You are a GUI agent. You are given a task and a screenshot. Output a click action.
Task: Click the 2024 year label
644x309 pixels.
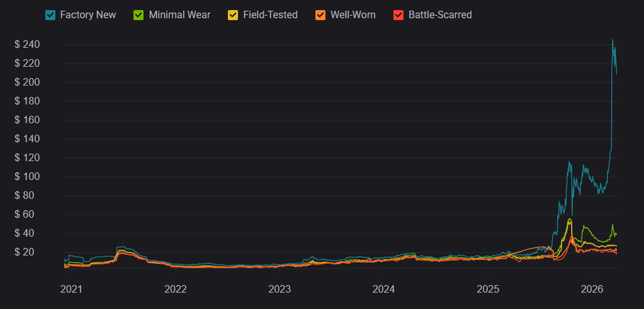(383, 289)
